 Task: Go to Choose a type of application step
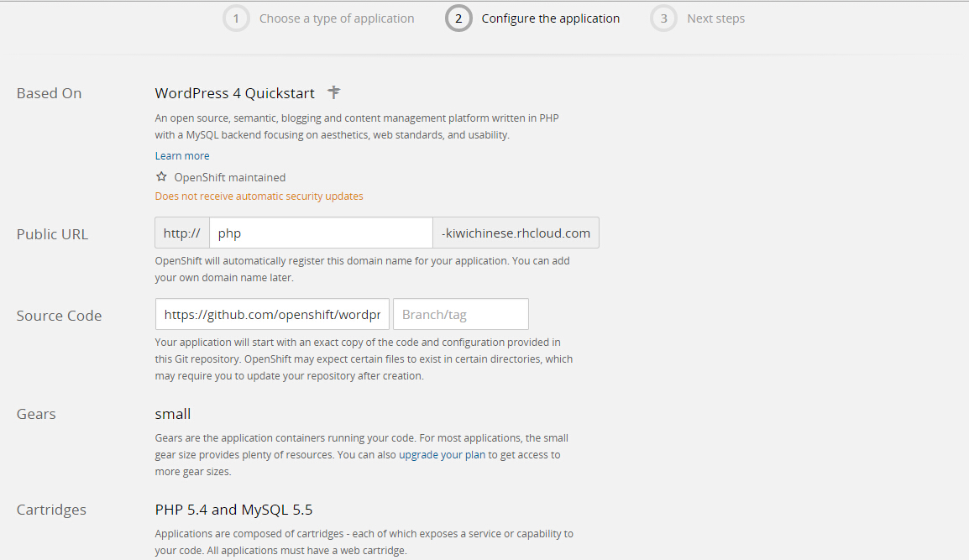click(337, 18)
